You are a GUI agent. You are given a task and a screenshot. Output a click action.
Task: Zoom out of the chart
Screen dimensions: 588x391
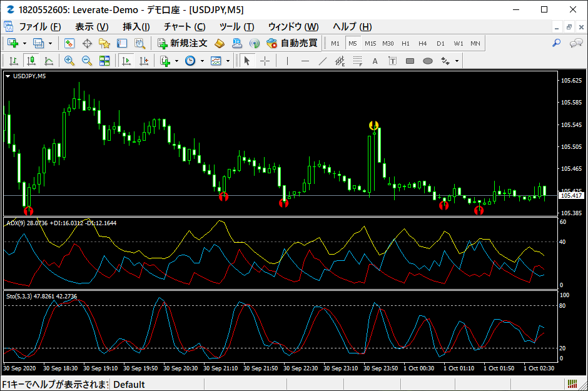coord(87,61)
